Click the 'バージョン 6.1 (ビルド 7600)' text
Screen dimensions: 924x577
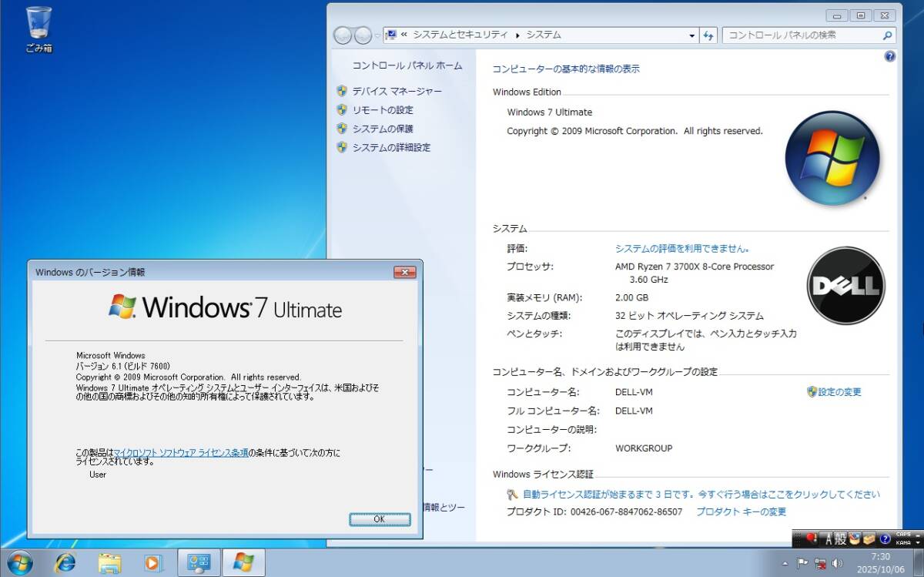pos(122,366)
